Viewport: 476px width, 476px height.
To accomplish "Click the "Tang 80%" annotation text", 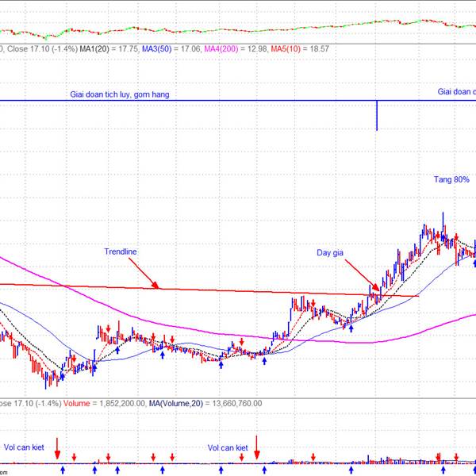I will [451, 179].
